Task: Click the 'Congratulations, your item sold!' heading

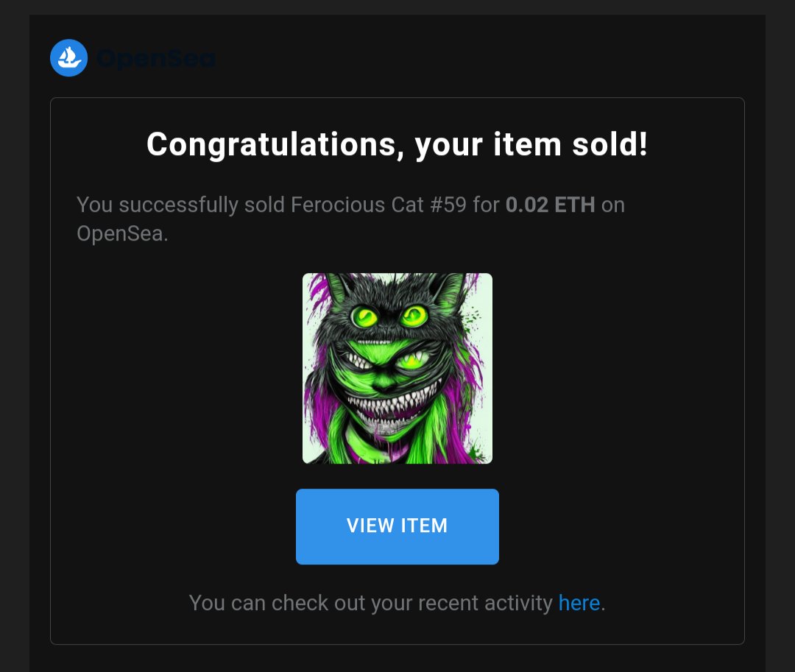Action: 397,144
